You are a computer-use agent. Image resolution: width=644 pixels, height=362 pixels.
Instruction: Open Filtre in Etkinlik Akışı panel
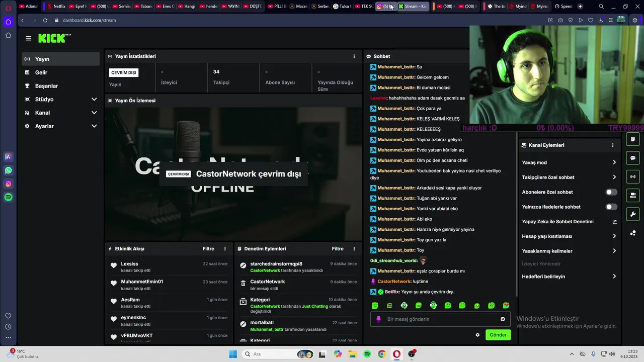208,249
